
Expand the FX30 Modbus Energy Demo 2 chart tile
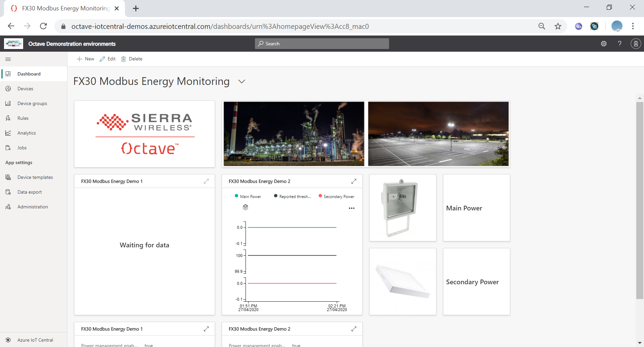(x=354, y=181)
